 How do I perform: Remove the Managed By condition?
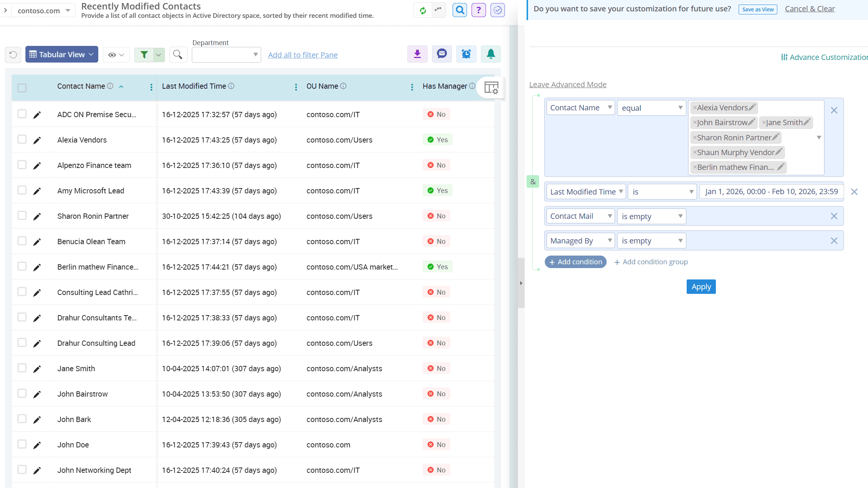(x=834, y=241)
